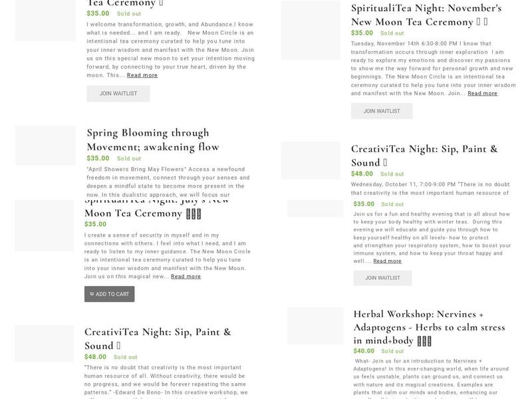This screenshot has width=532, height=399.
Task: Click November's New Moon Tea Ceremony thumbnail
Action: (311, 31)
